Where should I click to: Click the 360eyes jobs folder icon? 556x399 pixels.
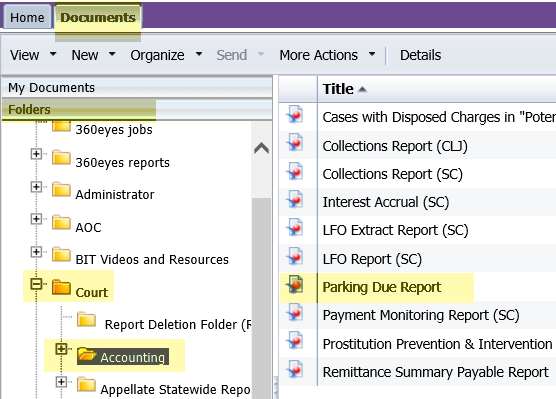[x=61, y=126]
